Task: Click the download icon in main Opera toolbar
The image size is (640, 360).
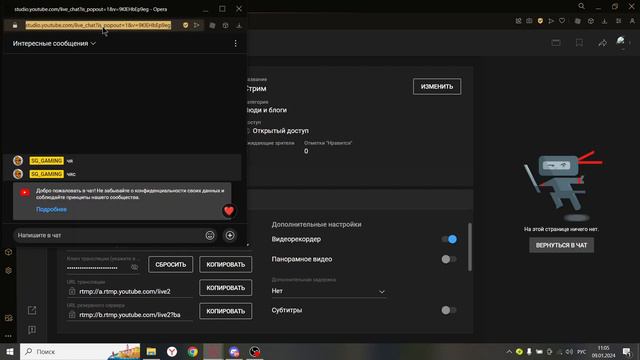Action: click(x=604, y=21)
